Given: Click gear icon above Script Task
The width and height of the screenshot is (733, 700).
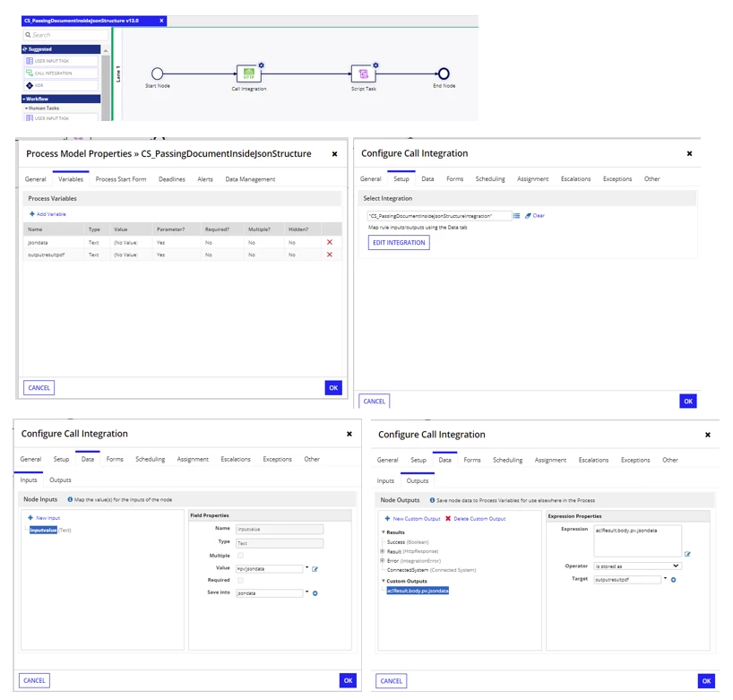Looking at the screenshot, I should (x=375, y=65).
